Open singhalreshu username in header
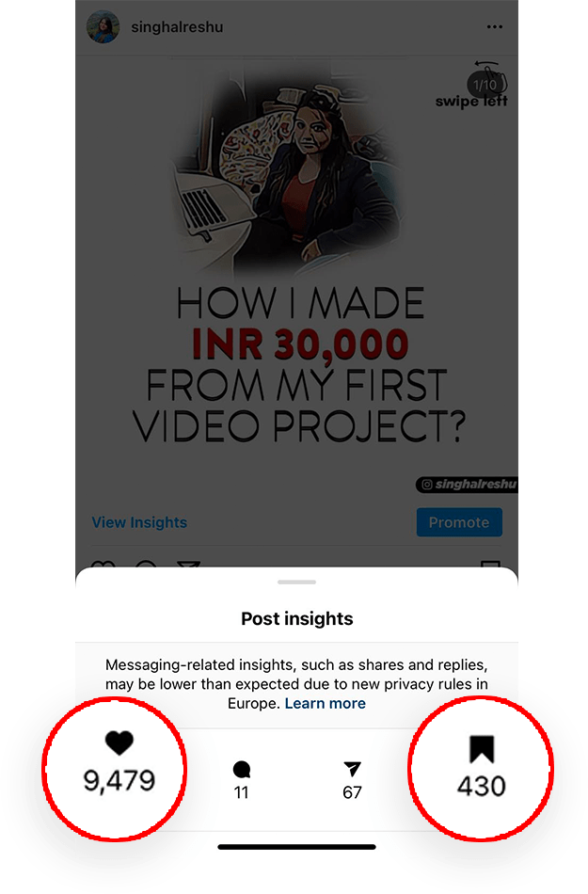 pyautogui.click(x=177, y=26)
